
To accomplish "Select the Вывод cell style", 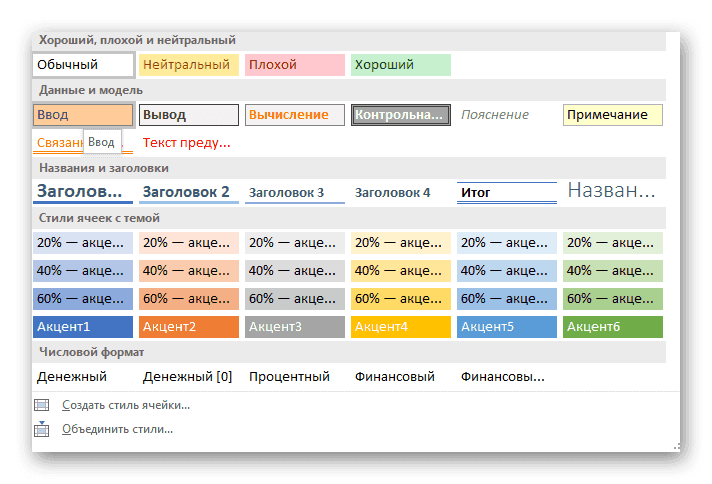I will [189, 115].
